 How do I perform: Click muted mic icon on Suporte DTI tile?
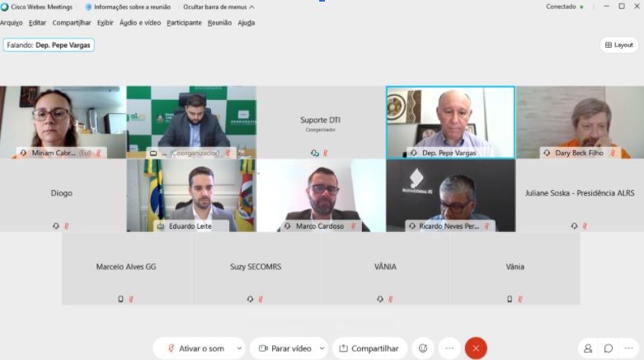(x=325, y=153)
